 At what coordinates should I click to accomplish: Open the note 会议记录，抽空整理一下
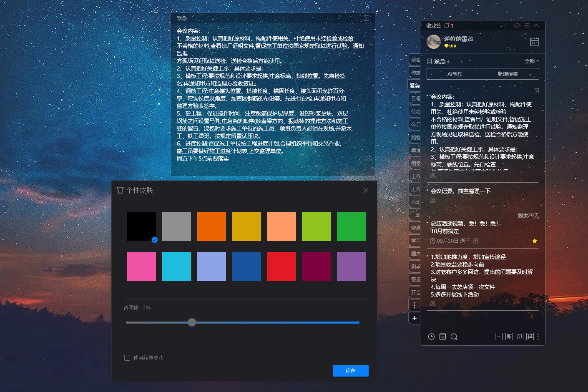point(460,191)
